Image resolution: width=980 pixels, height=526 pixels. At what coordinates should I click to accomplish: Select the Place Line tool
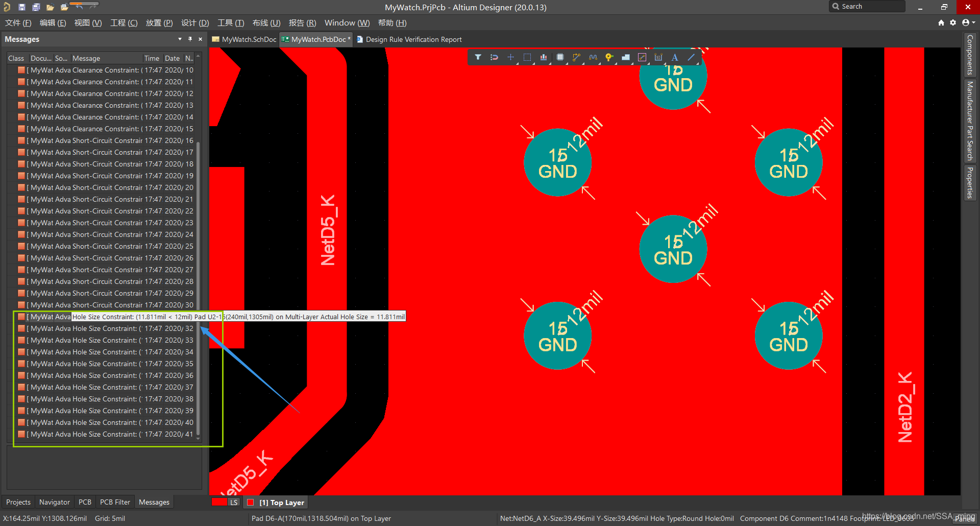pyautogui.click(x=691, y=57)
